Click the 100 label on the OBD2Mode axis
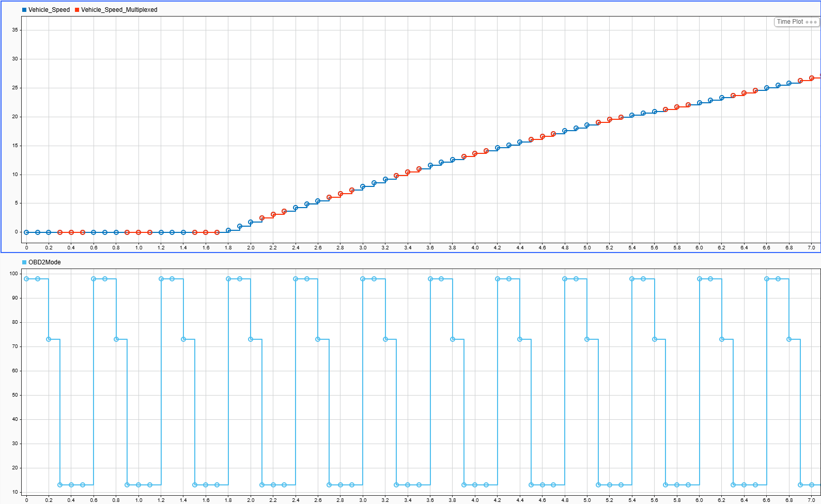This screenshot has width=821, height=504. [13, 274]
